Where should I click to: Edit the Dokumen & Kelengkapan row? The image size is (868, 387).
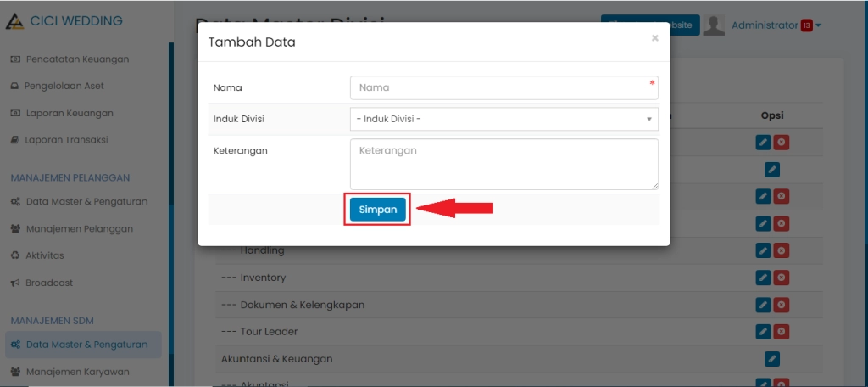[x=763, y=304]
